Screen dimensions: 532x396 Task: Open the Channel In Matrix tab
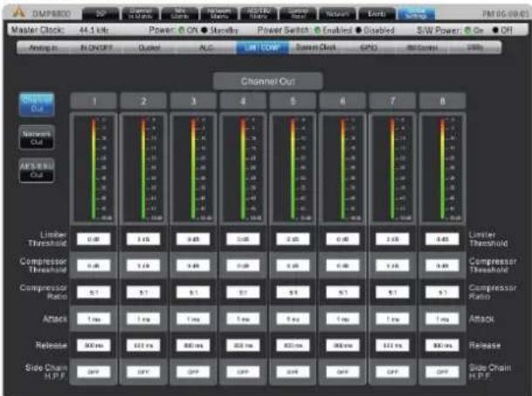click(141, 14)
